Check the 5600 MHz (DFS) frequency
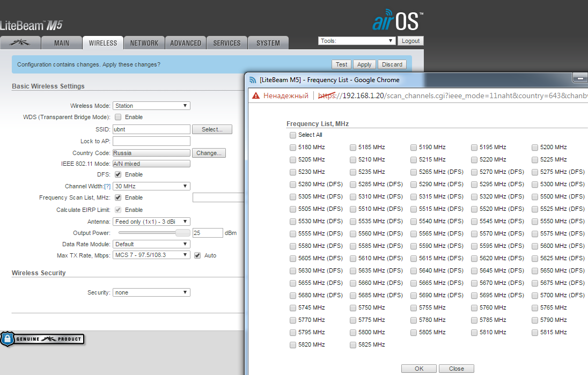The height and width of the screenshot is (375, 588). [x=535, y=246]
